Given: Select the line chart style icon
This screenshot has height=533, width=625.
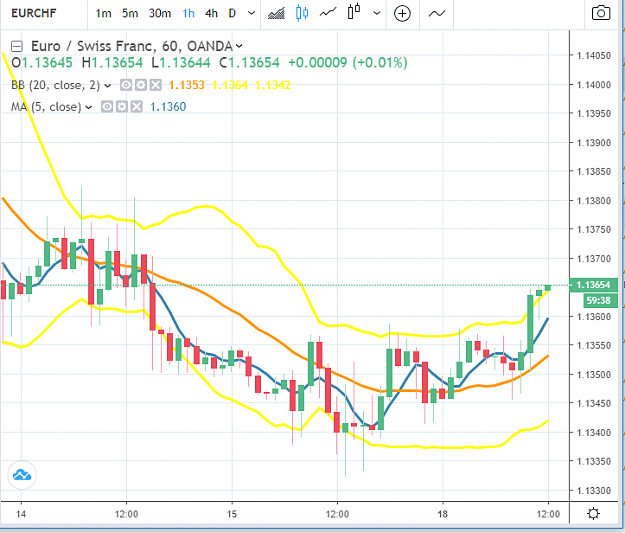Looking at the screenshot, I should 328,13.
